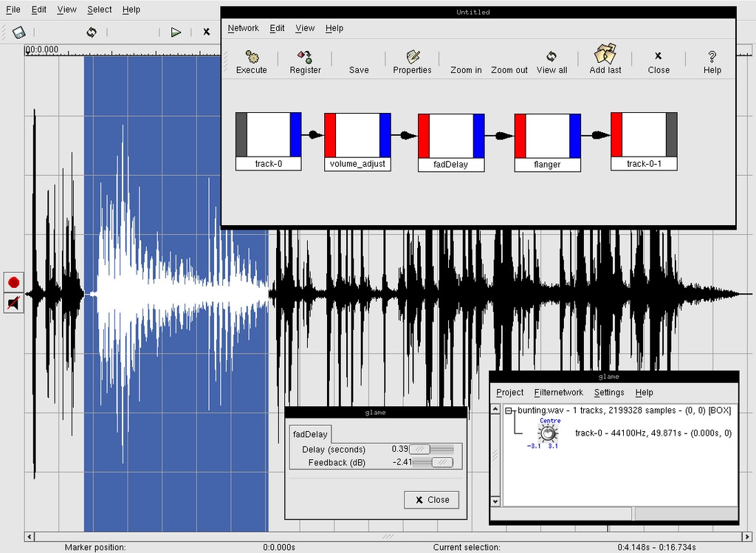Toggle the red record button for the track
Viewport: 756px width, 553px height.
click(13, 282)
